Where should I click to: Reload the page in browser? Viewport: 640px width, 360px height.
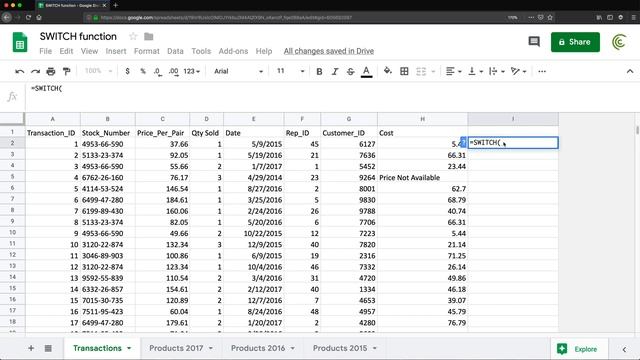[28, 18]
